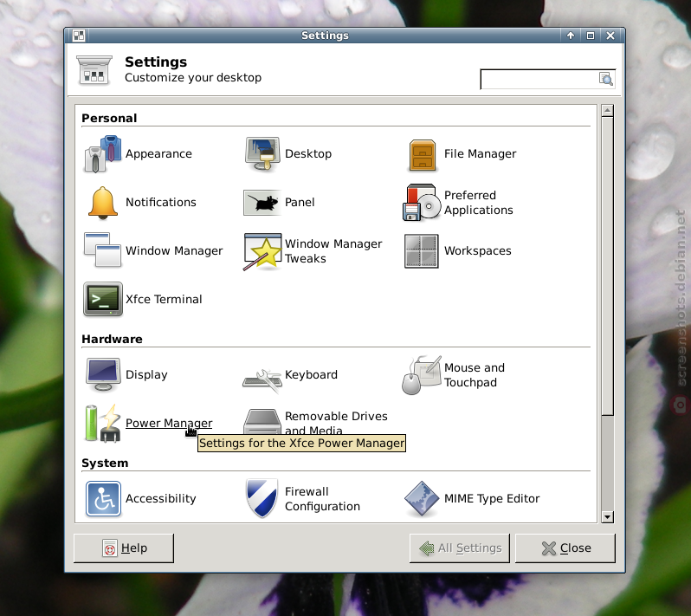This screenshot has width=691, height=616.
Task: Click the 'Firewall Configuration' label text
Action: (x=323, y=499)
